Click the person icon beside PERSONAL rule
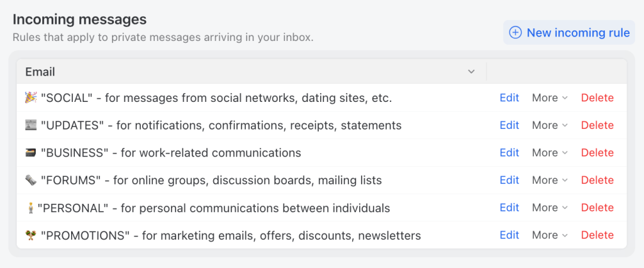This screenshot has width=644, height=268. pyautogui.click(x=30, y=208)
